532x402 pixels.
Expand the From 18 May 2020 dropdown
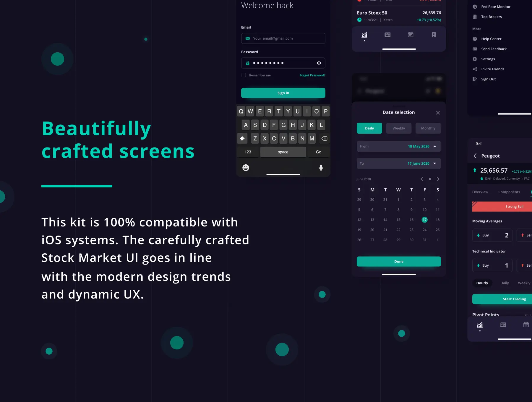[x=399, y=146]
